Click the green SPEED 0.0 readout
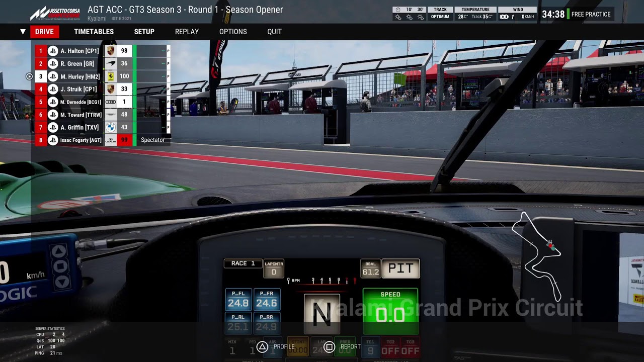Viewport: 644px width, 362px height. click(x=390, y=311)
